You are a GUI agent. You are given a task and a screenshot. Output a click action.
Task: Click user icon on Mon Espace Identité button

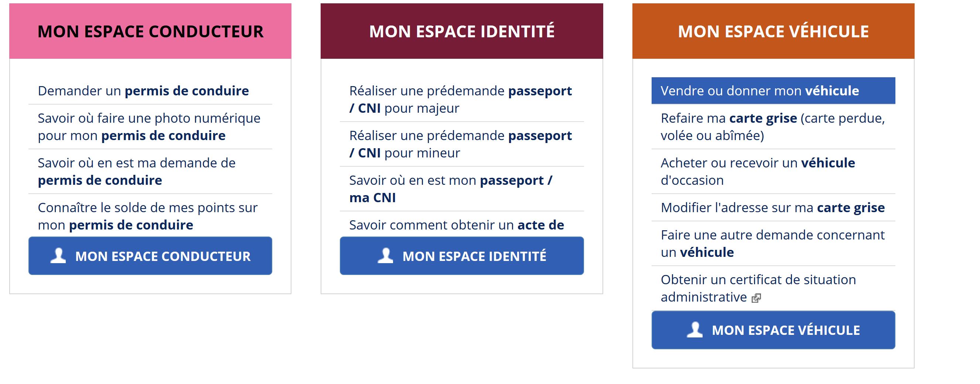385,256
